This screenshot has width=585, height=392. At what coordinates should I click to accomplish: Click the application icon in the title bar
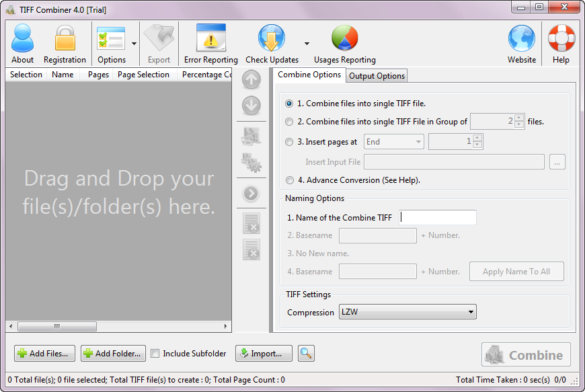tap(11, 9)
